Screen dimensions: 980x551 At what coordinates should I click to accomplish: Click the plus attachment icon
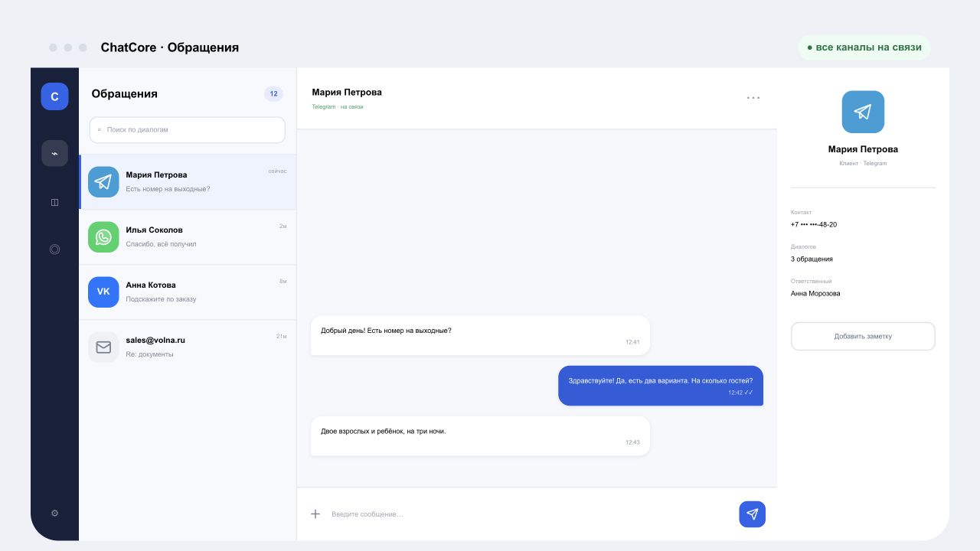(315, 514)
